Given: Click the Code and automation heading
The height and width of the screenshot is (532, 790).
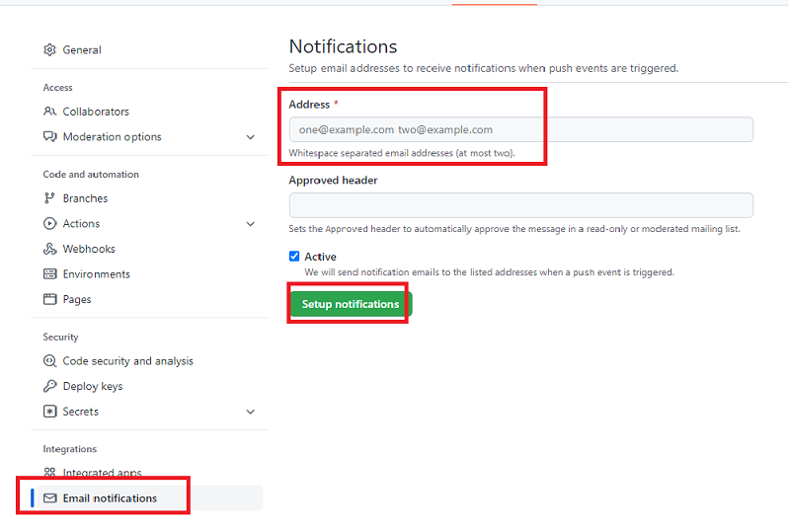Looking at the screenshot, I should [91, 174].
